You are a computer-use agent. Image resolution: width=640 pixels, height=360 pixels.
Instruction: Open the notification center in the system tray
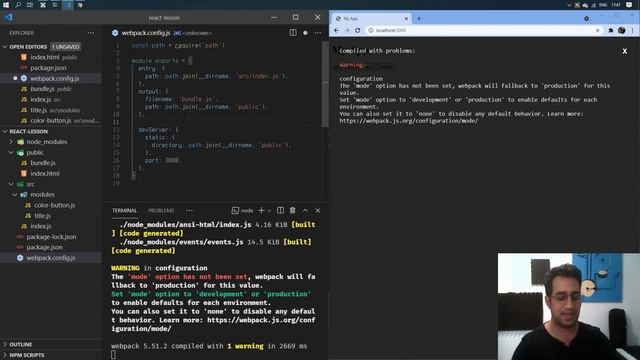[x=629, y=5]
